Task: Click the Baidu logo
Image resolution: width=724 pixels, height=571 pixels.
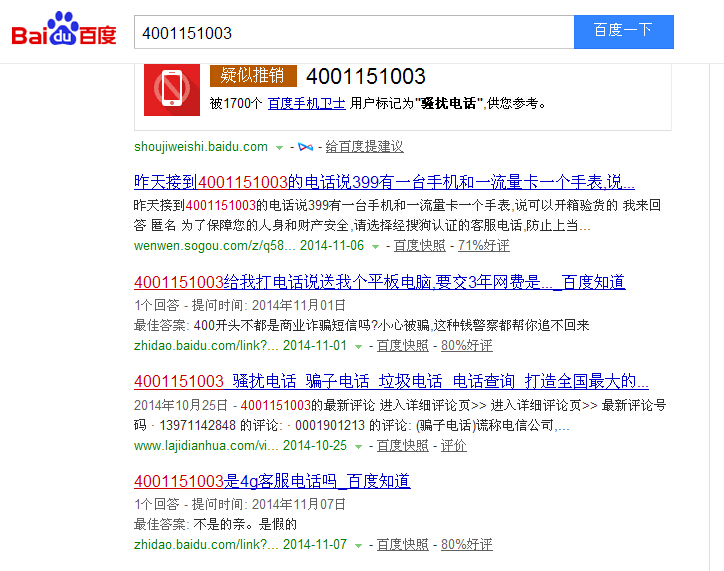Action: [x=64, y=30]
